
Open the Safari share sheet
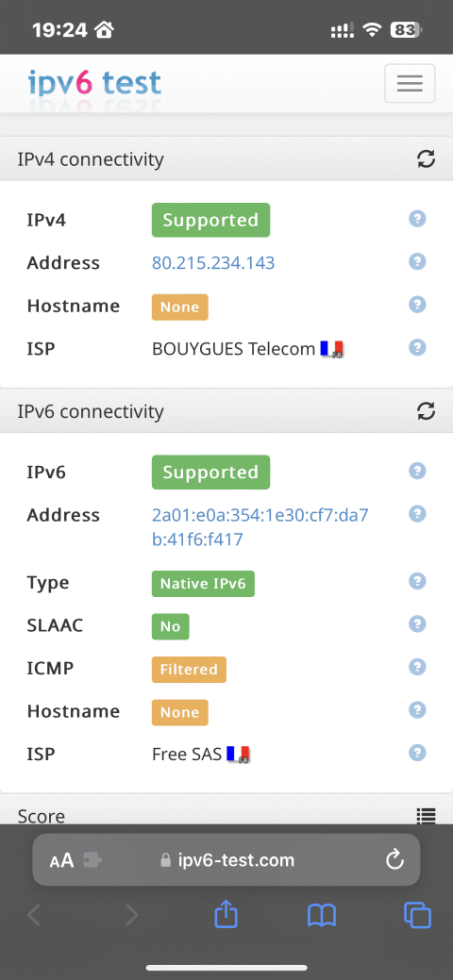point(226,916)
